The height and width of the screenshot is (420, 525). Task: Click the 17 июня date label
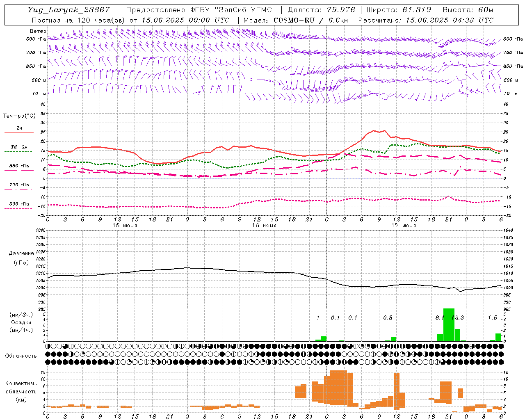404,226
